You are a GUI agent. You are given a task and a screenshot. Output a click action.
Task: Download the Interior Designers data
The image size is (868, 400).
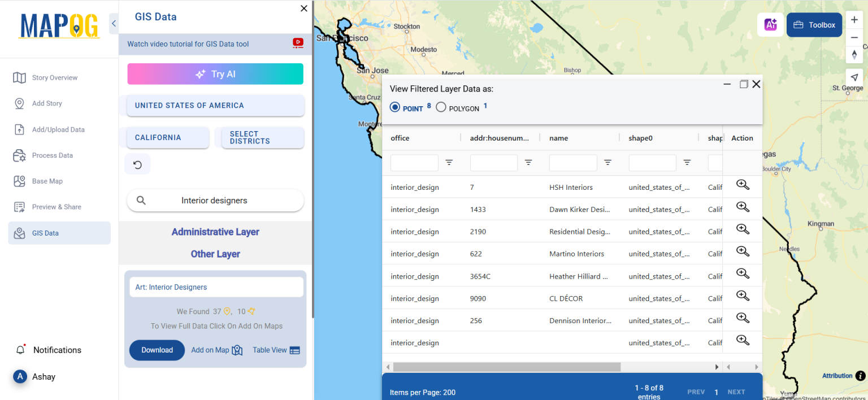click(x=157, y=350)
